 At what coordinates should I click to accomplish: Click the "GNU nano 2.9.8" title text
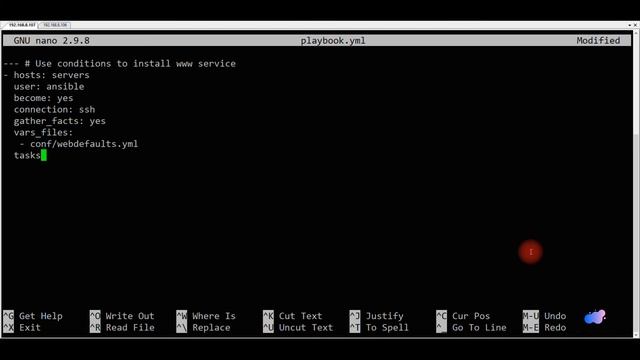pyautogui.click(x=51, y=40)
